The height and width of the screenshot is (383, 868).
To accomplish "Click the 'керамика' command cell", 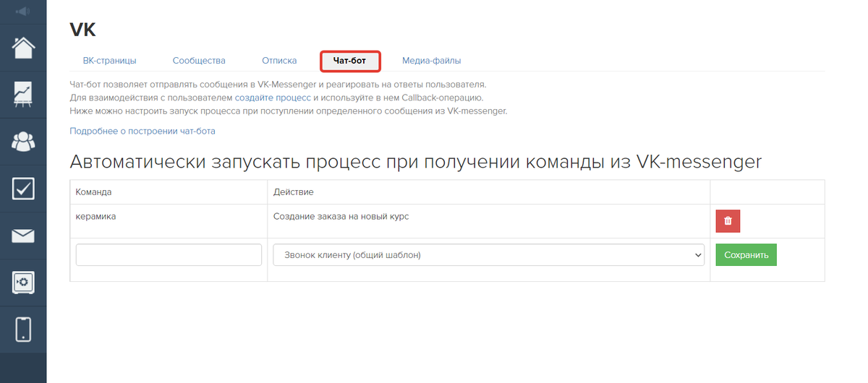I will point(169,221).
